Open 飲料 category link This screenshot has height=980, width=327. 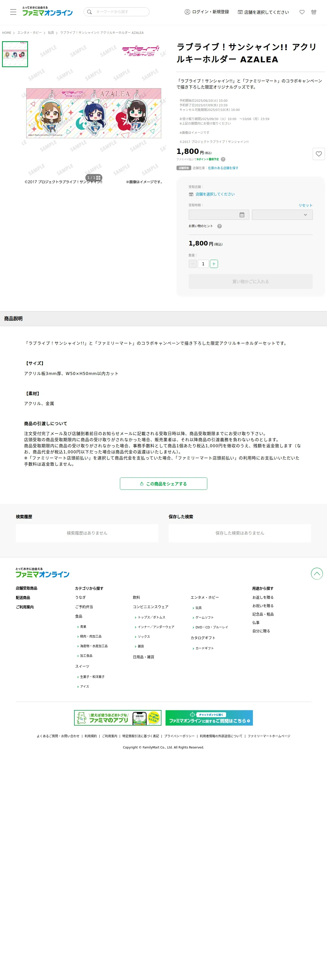click(x=136, y=597)
